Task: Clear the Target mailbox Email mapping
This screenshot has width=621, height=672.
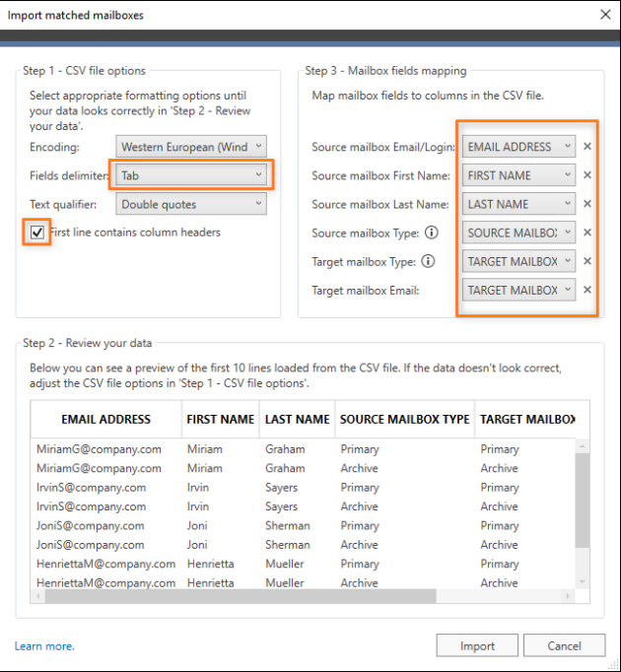Action: point(587,290)
